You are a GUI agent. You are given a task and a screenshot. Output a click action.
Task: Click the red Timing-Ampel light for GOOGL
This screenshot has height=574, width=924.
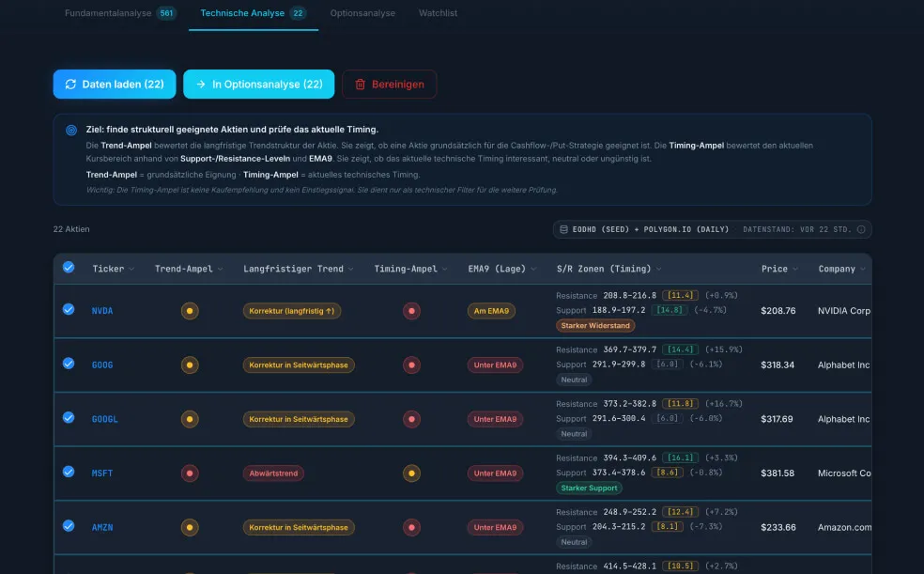[411, 419]
